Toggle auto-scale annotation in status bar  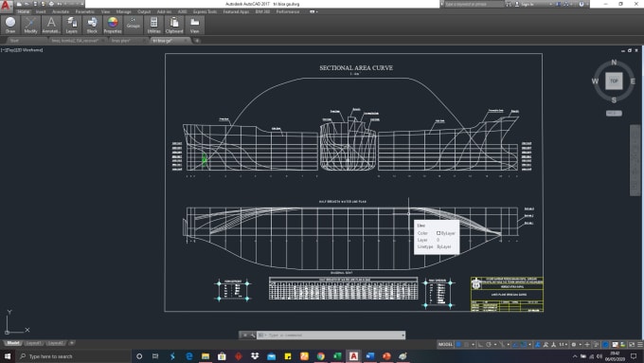click(545, 344)
